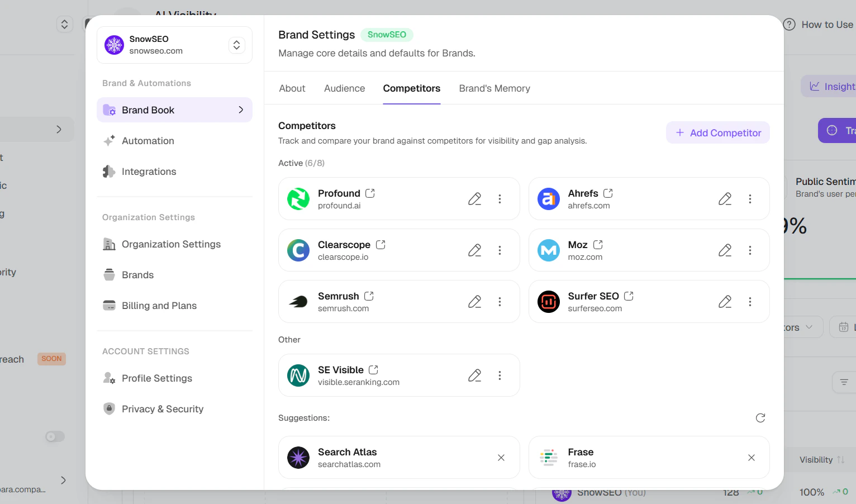The width and height of the screenshot is (856, 504).
Task: Open Privacy & Security settings
Action: pos(162,408)
